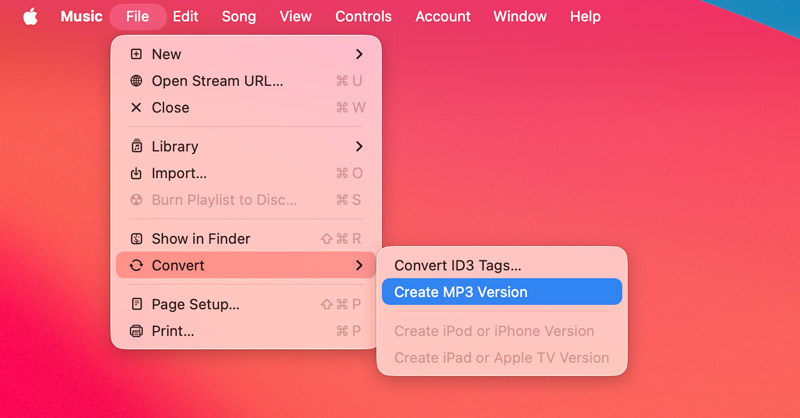
Task: Click the Finder face icon
Action: click(136, 238)
